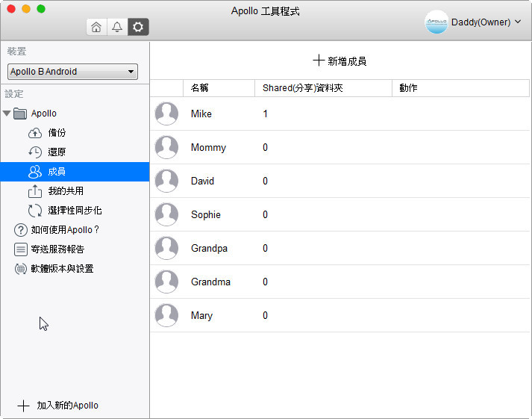
Task: Click the 新增成員 add member button
Action: [x=339, y=61]
